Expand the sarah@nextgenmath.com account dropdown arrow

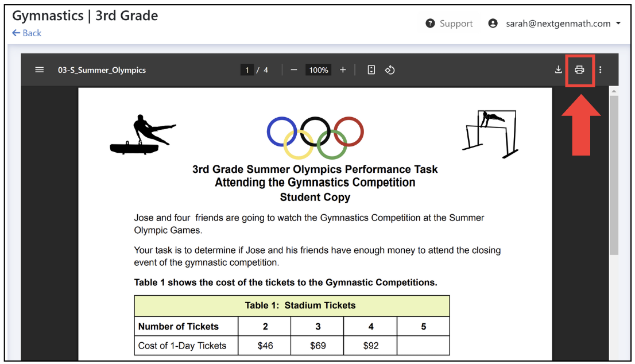(x=618, y=24)
